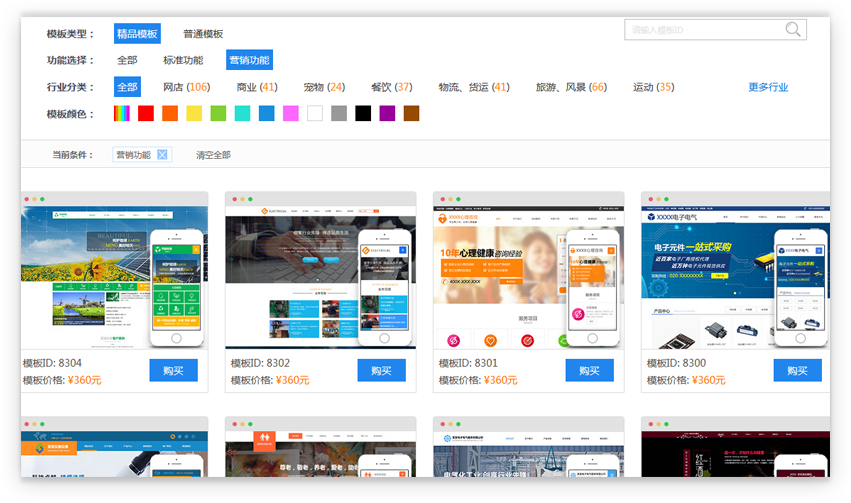The image size is (851, 503).
Task: Switch template type to 普通模板
Action: [203, 34]
